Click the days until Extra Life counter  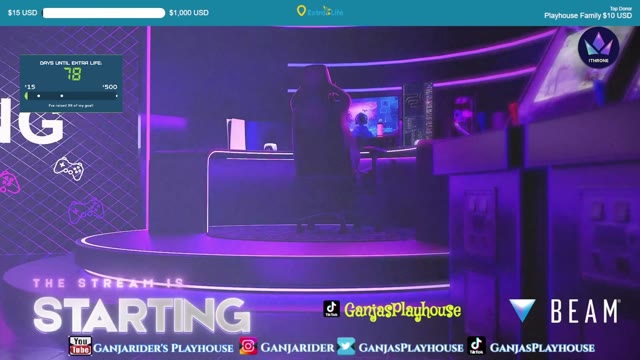coord(73,74)
